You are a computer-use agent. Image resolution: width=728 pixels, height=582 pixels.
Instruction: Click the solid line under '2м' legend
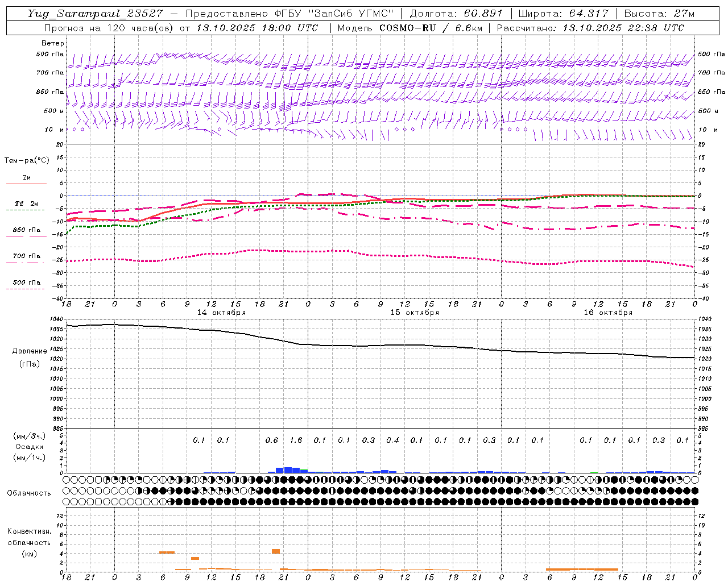click(x=26, y=184)
